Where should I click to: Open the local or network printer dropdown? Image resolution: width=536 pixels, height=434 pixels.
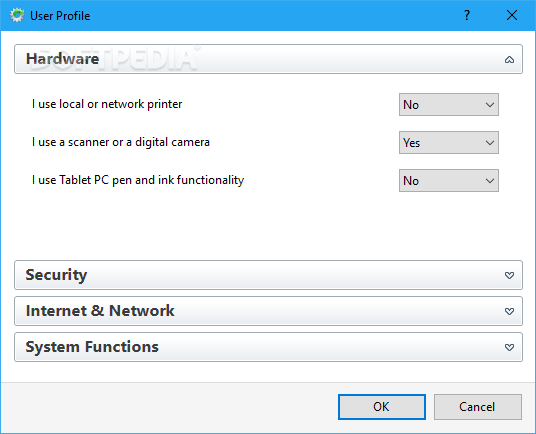[448, 105]
